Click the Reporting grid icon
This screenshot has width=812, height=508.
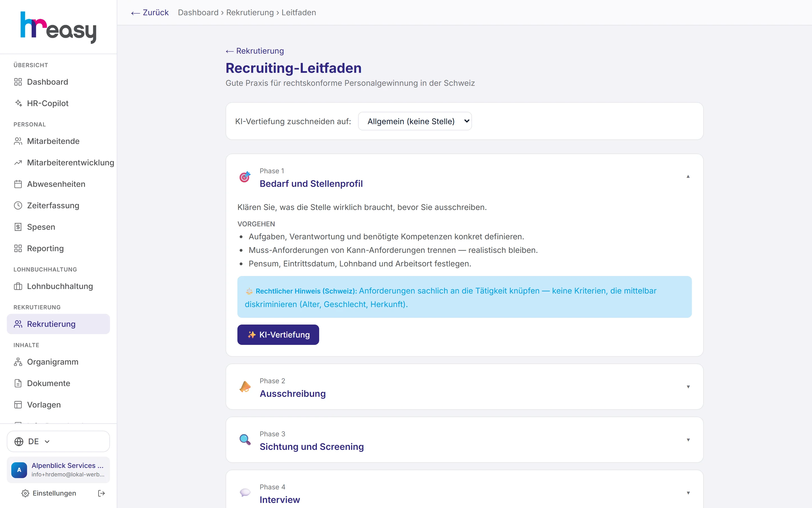(x=18, y=248)
